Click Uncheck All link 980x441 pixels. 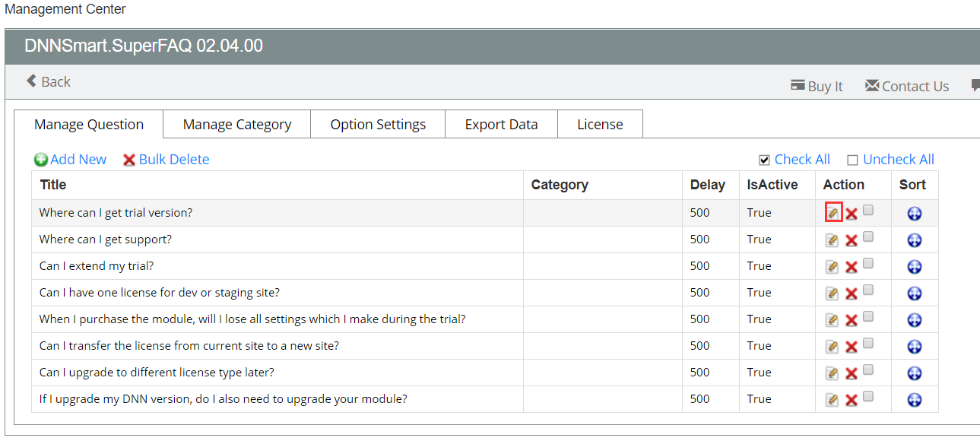899,160
